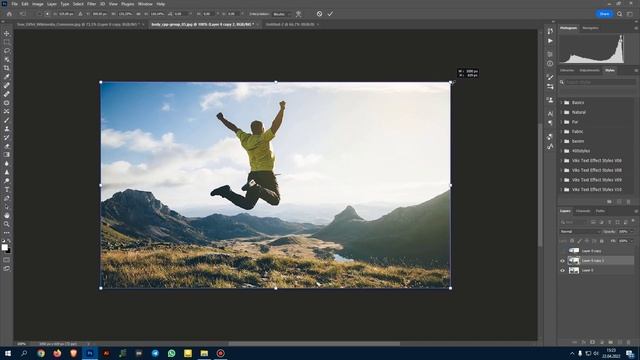Viewport: 640px width, 360px height.
Task: Click the Search Styles input field
Action: pos(600,82)
